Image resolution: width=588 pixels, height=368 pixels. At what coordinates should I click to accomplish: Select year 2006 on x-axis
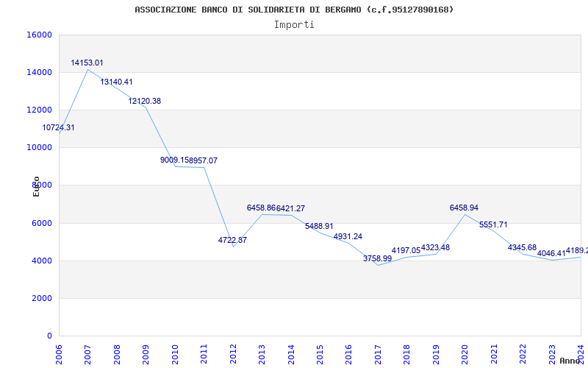[59, 354]
